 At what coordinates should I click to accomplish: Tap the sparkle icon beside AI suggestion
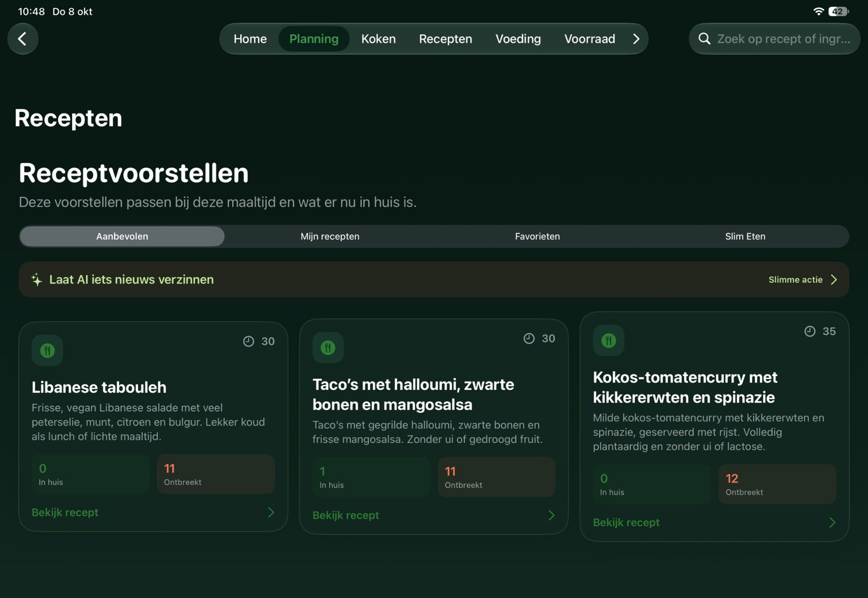pos(36,279)
